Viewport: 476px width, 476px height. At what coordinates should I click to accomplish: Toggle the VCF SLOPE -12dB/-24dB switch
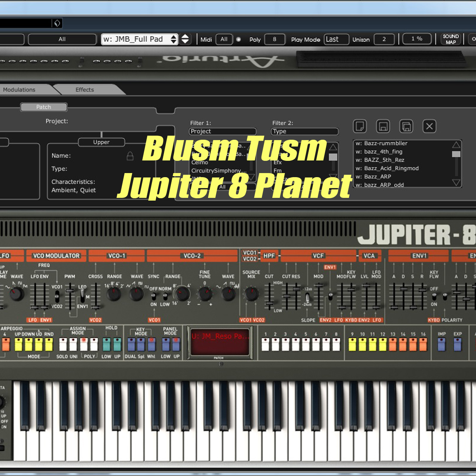308,297
